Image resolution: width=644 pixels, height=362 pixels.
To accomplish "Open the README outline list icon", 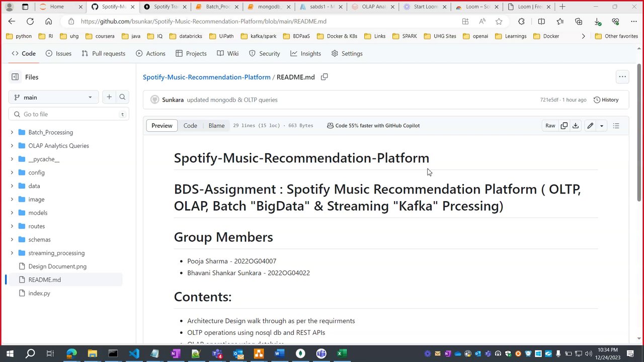I will point(616,126).
